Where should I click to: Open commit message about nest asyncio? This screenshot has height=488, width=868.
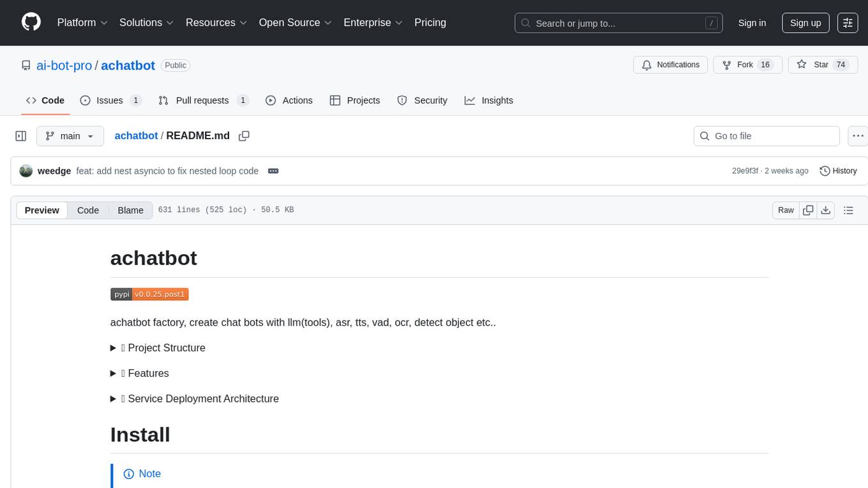(167, 171)
